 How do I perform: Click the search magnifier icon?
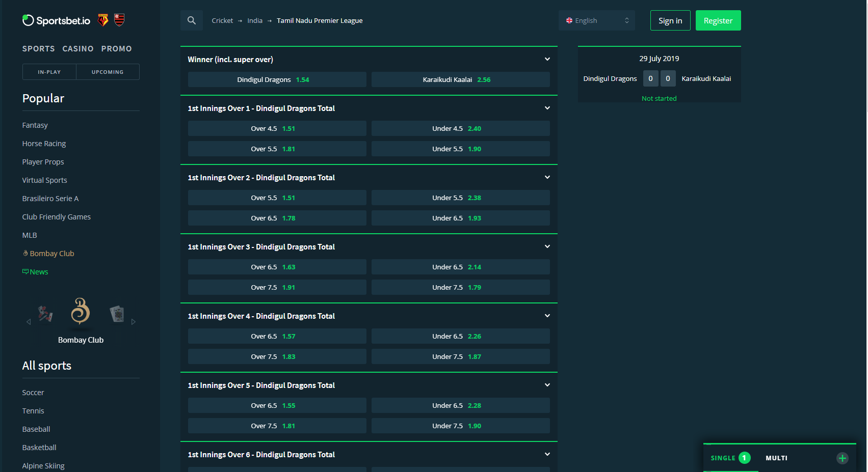tap(192, 20)
